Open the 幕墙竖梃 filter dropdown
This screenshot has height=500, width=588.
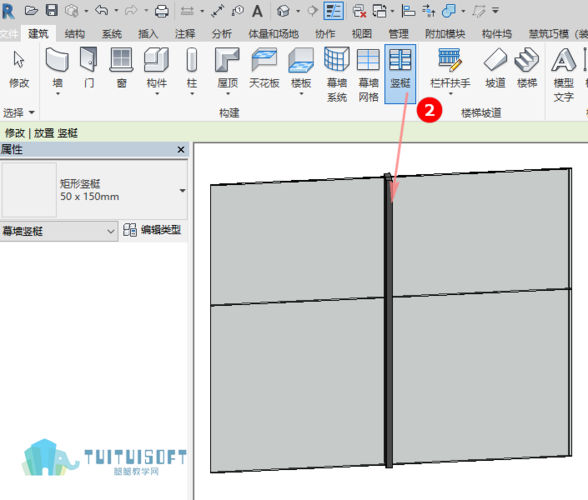pyautogui.click(x=59, y=231)
